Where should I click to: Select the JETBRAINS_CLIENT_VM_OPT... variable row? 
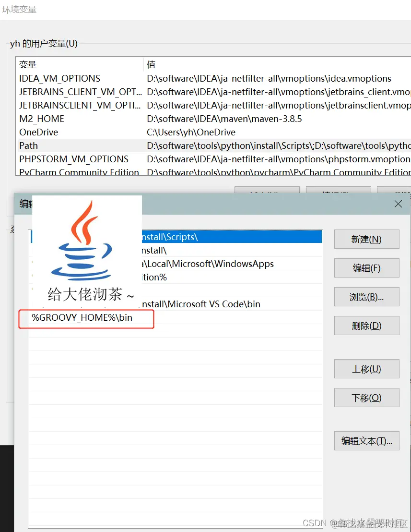[213, 92]
